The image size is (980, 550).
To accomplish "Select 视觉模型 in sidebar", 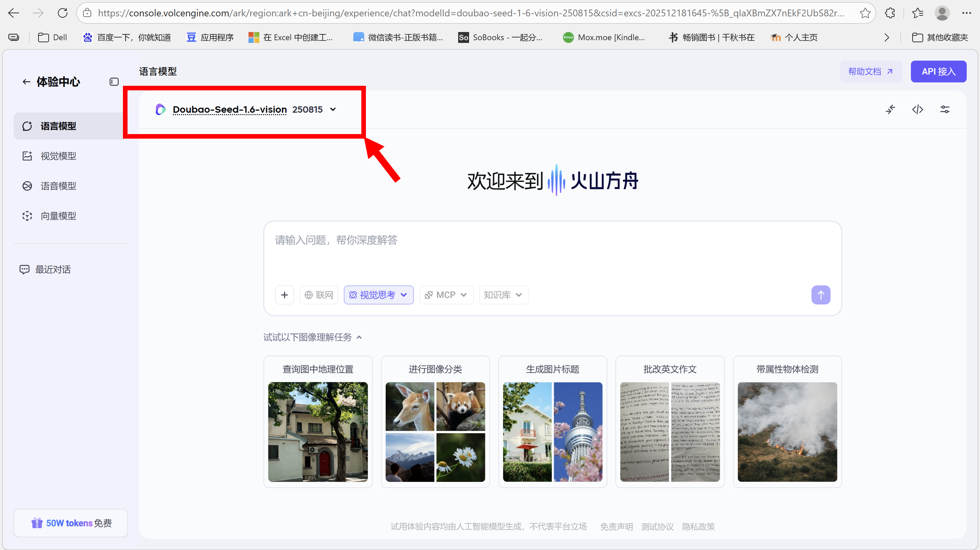I will coord(58,156).
